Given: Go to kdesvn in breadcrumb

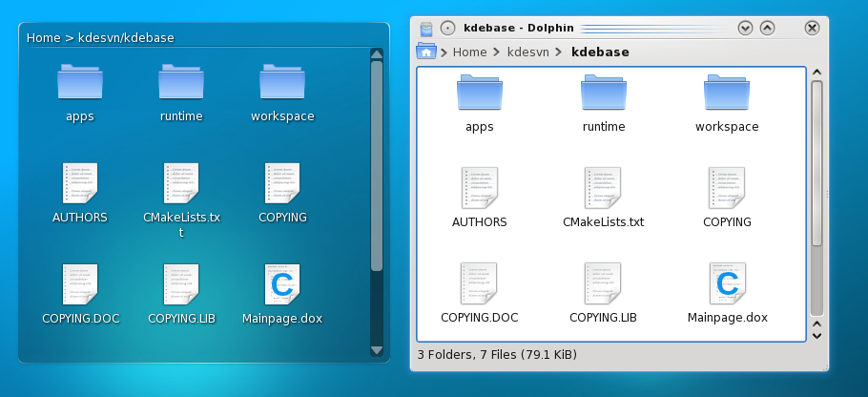Looking at the screenshot, I should tap(527, 52).
